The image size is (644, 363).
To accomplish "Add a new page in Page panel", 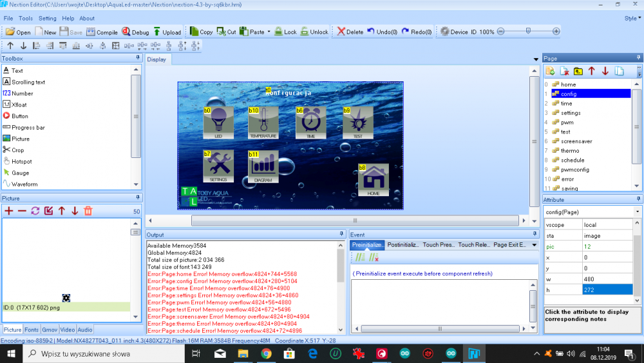I will (550, 71).
